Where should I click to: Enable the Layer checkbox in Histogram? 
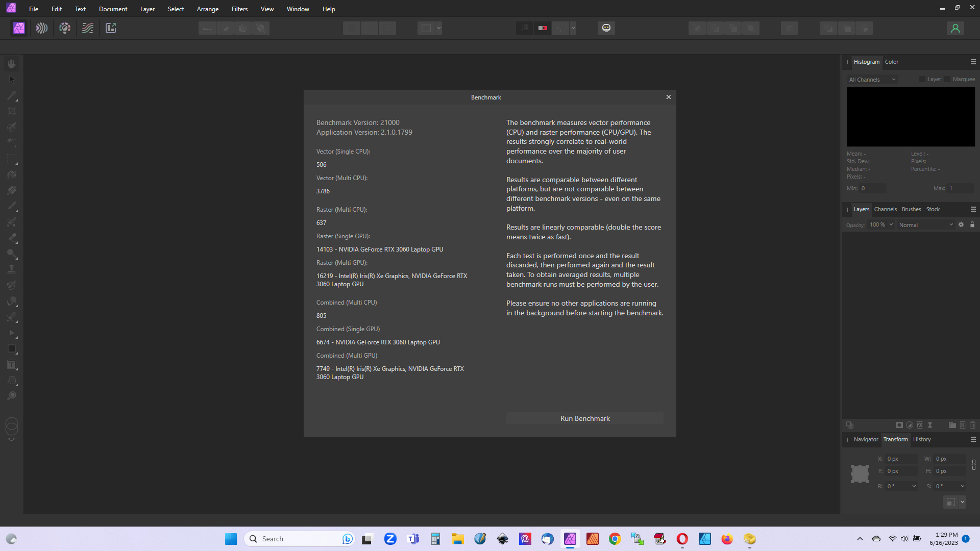click(922, 79)
